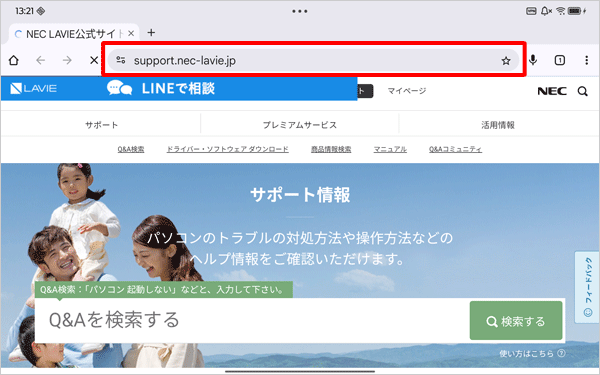Image resolution: width=600 pixels, height=375 pixels.
Task: Open 使い方はこちら help link
Action: point(532,353)
